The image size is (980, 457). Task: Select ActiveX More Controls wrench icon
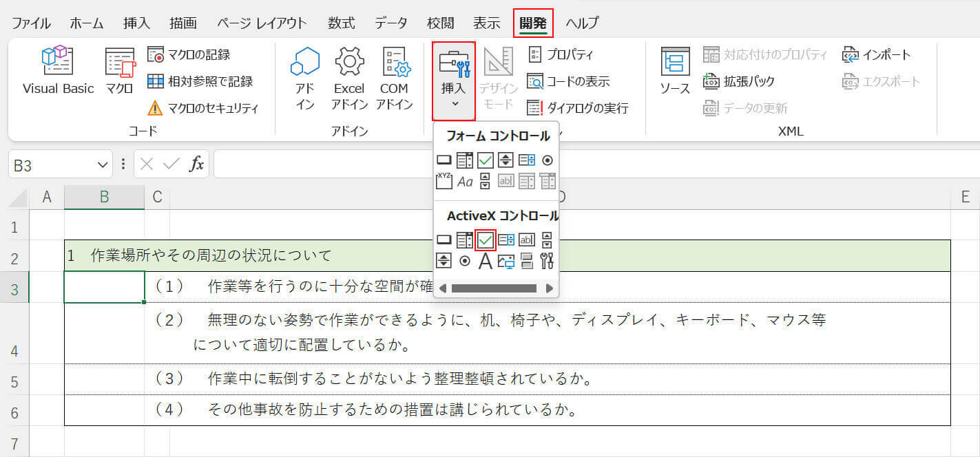click(x=548, y=261)
